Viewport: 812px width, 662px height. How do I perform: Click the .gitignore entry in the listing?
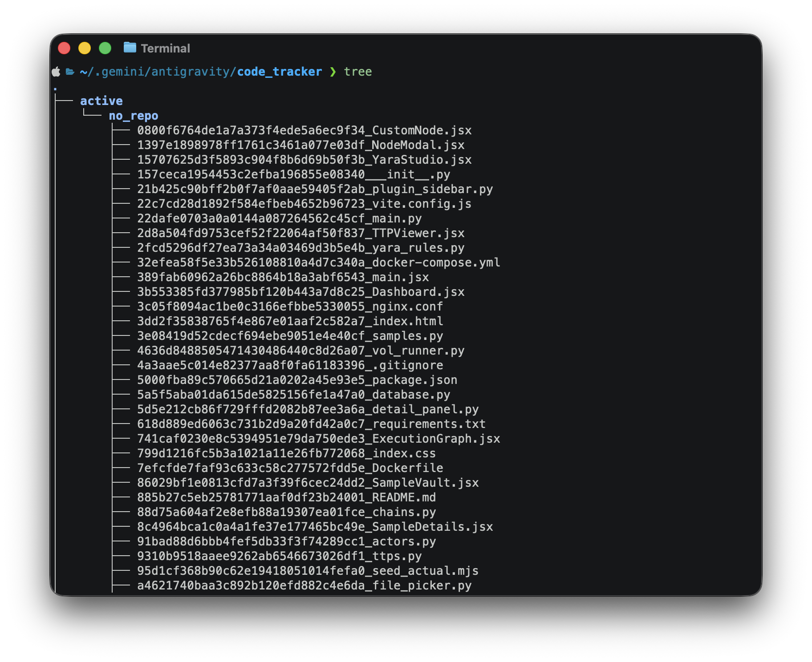pos(290,365)
